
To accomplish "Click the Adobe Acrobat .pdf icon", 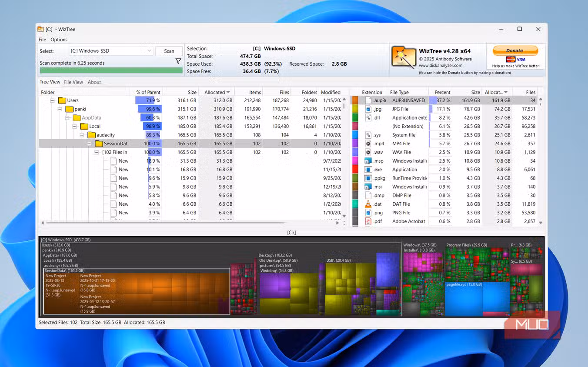I will (x=368, y=221).
